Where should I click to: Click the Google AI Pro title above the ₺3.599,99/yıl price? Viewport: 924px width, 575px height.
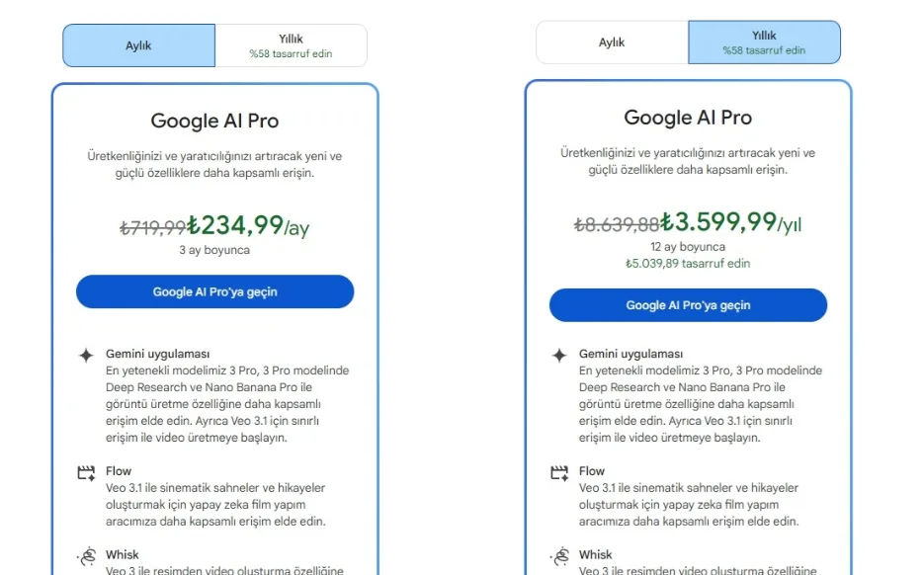coord(688,118)
